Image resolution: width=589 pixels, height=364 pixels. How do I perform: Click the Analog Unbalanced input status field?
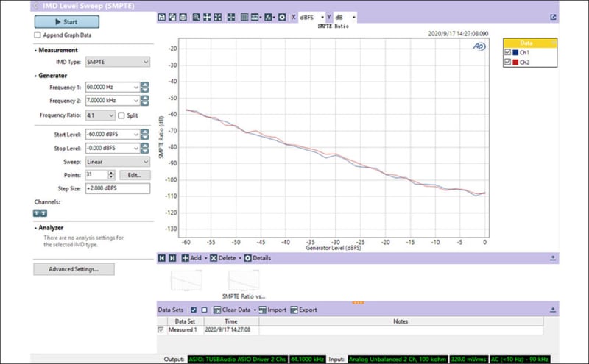pos(398,359)
